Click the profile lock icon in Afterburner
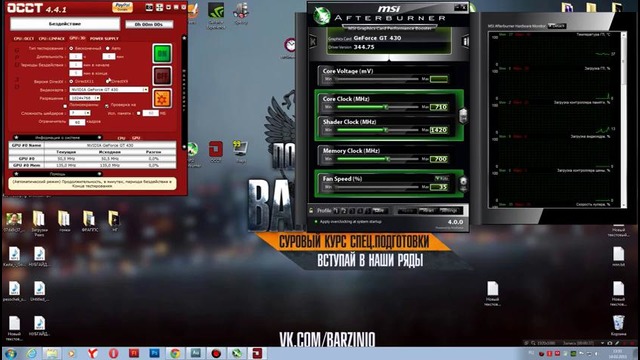 point(311,211)
